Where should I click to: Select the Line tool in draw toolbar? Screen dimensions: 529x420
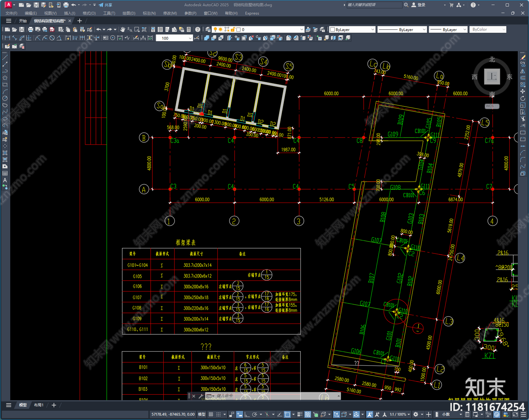(x=5, y=57)
